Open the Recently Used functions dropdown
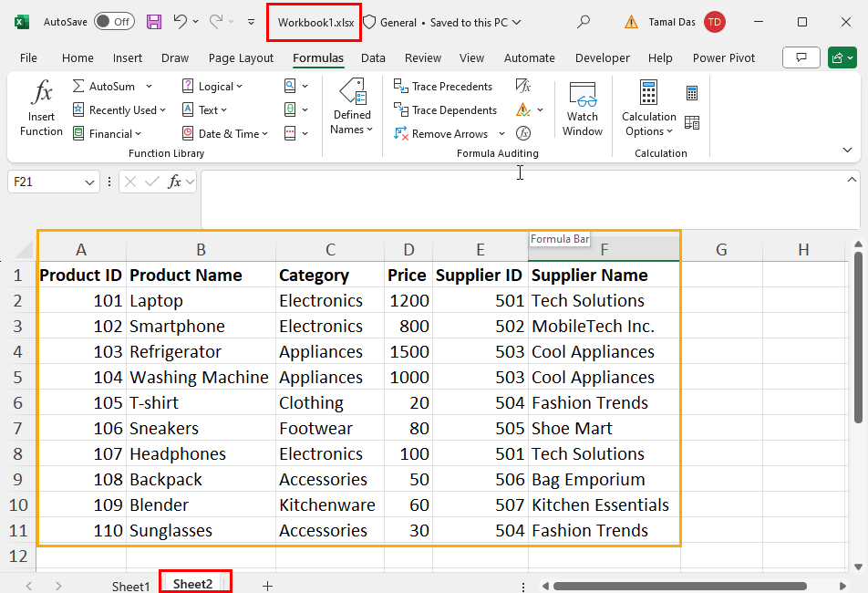The image size is (868, 593). click(119, 109)
